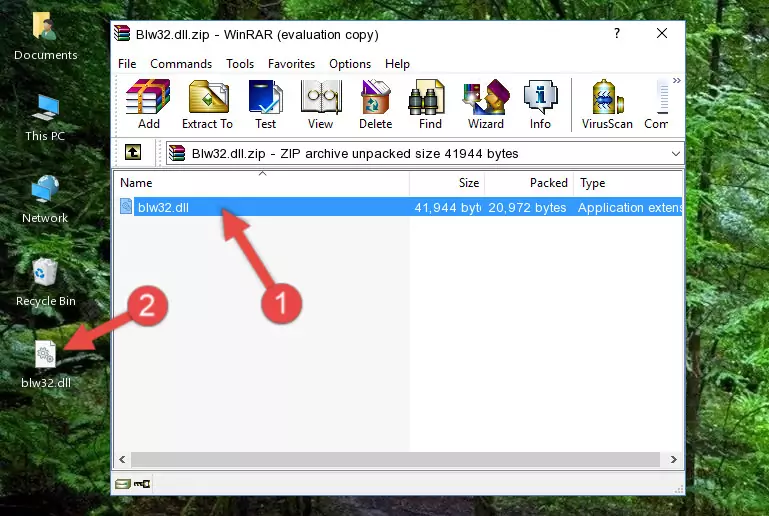Open Extract To tool
769x516 pixels.
coord(207,104)
